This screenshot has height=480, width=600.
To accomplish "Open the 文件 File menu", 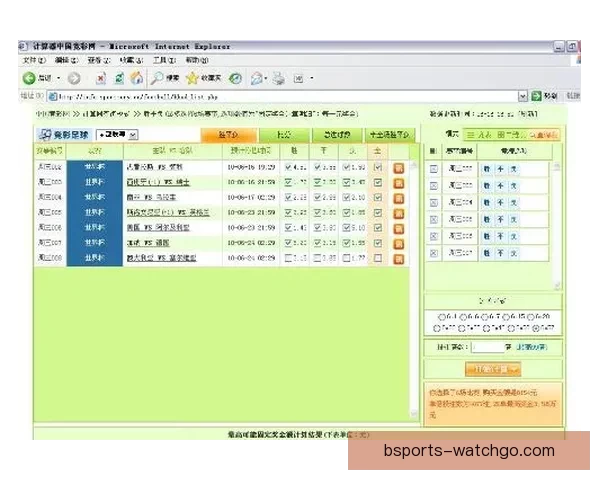I will pos(34,60).
